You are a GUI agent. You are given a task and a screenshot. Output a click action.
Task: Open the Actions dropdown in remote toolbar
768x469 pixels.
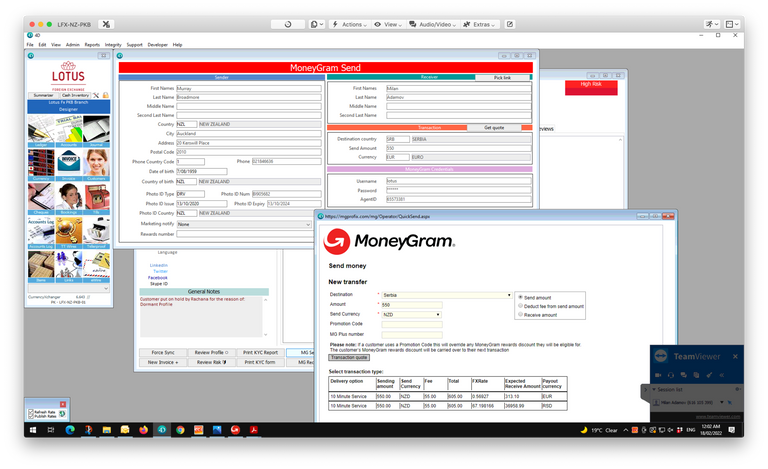350,24
